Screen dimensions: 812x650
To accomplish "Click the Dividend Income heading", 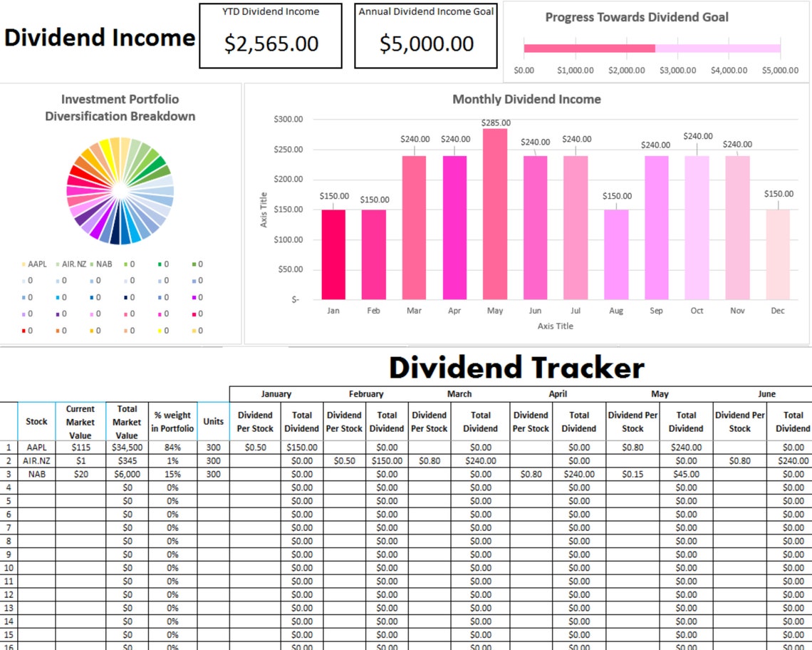I will pyautogui.click(x=98, y=38).
